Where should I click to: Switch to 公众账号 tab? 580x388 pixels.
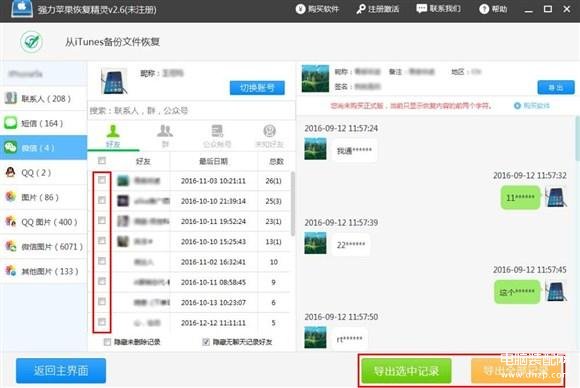coord(217,136)
